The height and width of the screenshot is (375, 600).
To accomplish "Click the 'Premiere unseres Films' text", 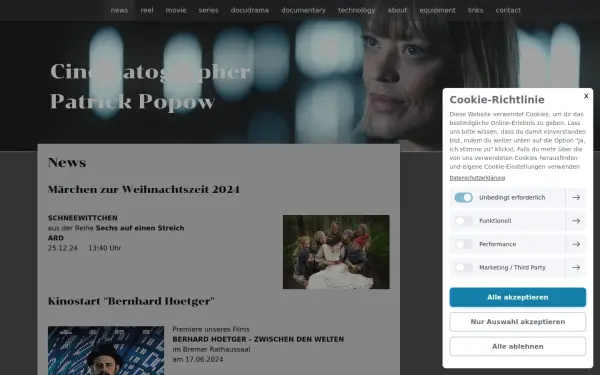I will point(211,329).
